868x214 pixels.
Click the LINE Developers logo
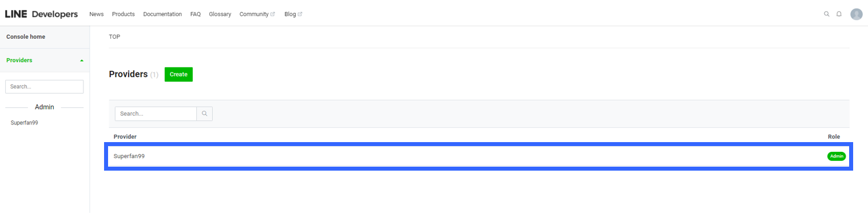41,14
